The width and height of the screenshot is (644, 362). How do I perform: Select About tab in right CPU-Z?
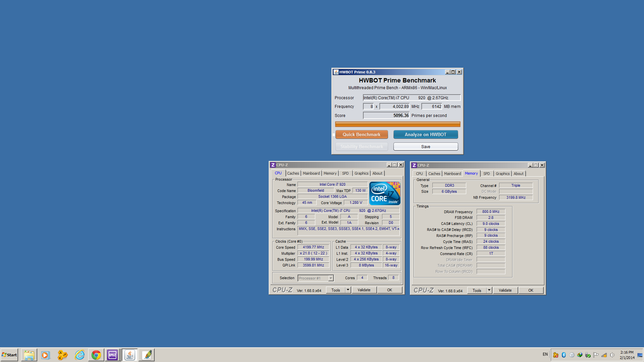click(x=519, y=174)
